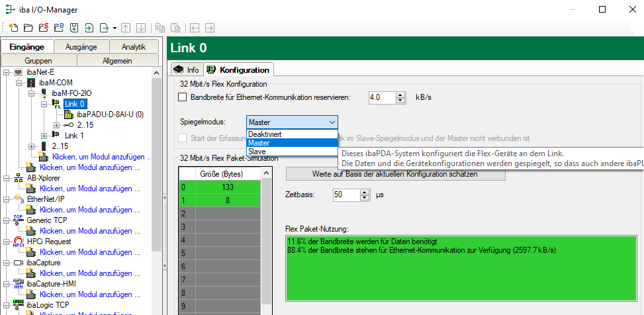Click the ibaM-COM module icon in tree
Screen dimensions: 644x315
click(x=31, y=83)
